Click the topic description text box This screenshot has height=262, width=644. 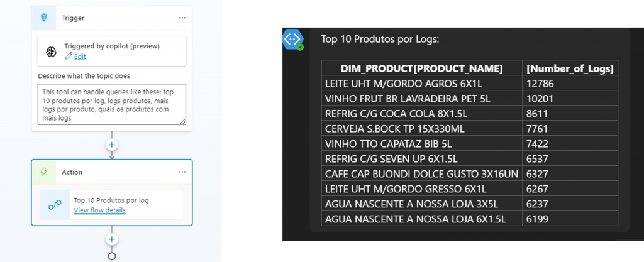pos(111,104)
